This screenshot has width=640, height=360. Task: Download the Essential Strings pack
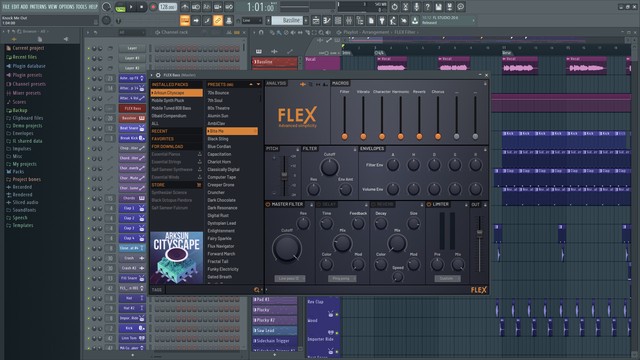[200, 162]
